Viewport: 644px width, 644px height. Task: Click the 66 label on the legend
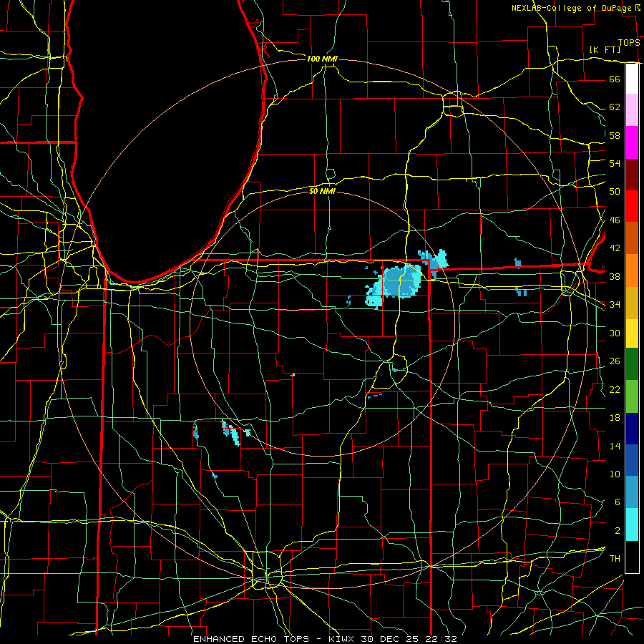tap(615, 79)
